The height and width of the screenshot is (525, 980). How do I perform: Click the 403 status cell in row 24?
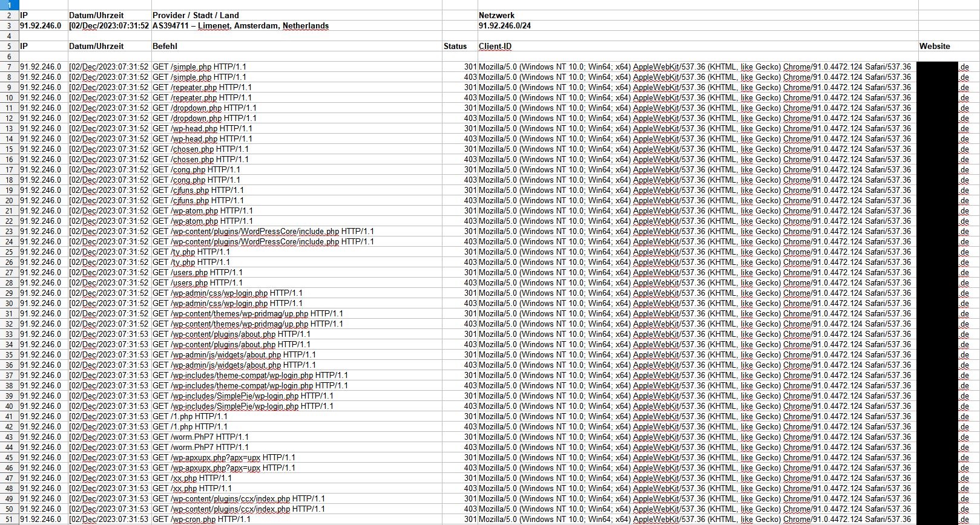(x=460, y=241)
